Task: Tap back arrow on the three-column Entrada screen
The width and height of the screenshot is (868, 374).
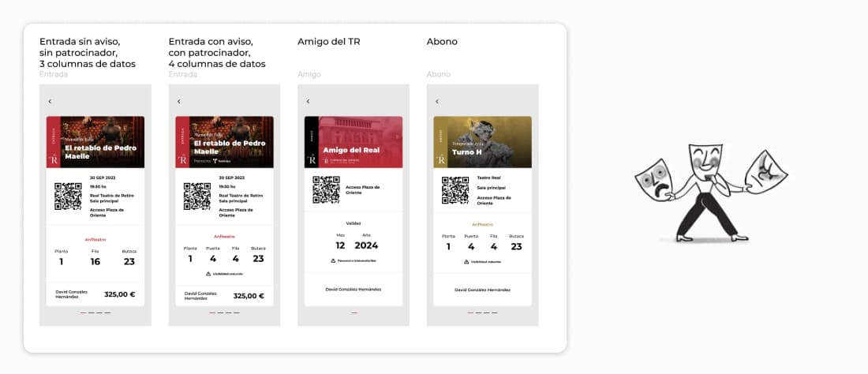Action: click(50, 101)
